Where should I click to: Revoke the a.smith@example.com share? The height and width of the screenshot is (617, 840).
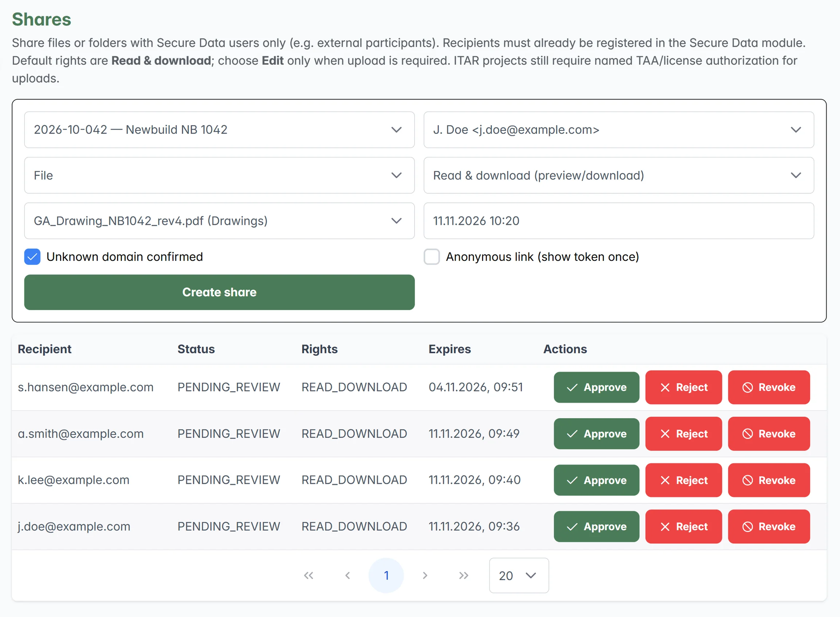tap(769, 433)
